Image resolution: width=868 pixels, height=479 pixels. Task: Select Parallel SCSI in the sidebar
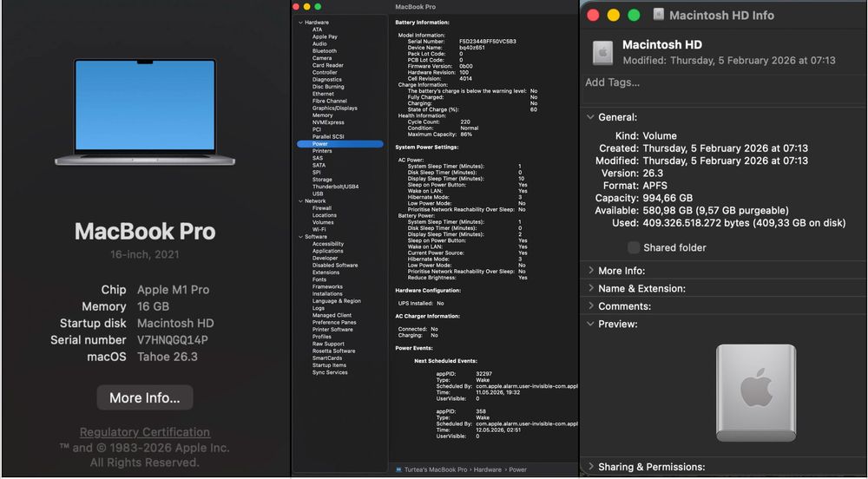click(328, 136)
